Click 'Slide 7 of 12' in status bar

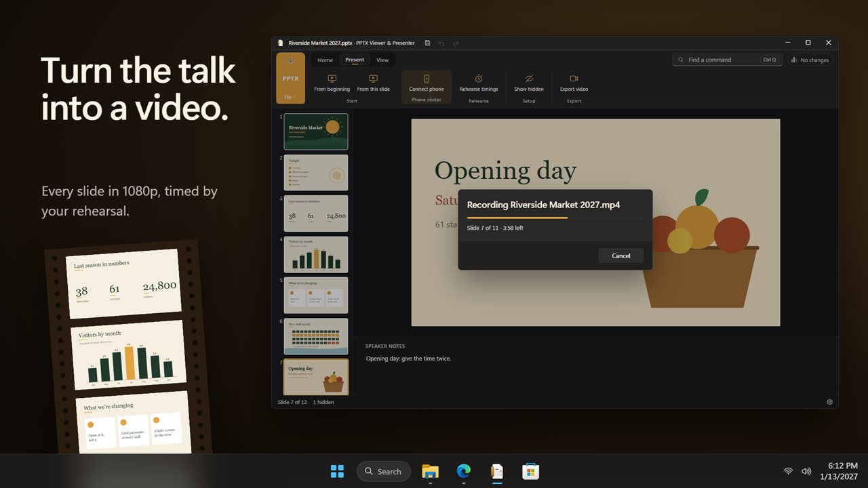292,402
